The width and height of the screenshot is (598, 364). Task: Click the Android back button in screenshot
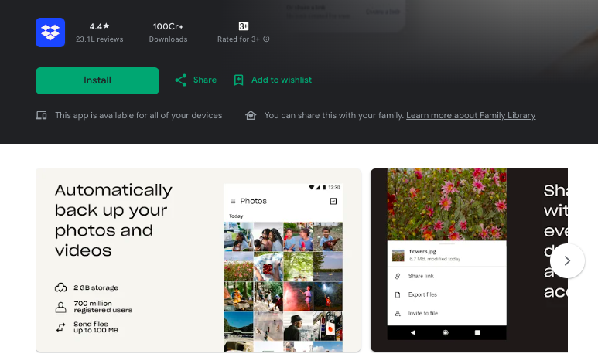(x=412, y=332)
